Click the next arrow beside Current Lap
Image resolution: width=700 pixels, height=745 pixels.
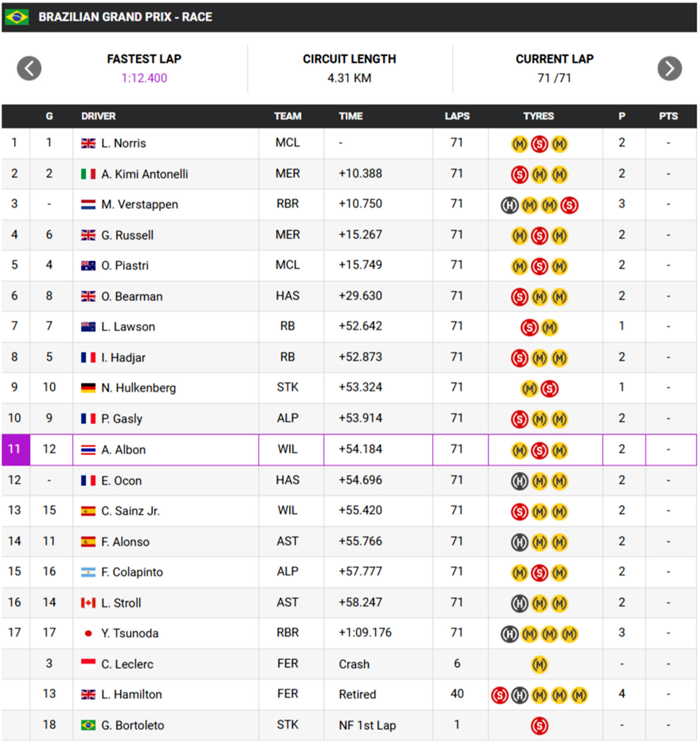pyautogui.click(x=669, y=68)
